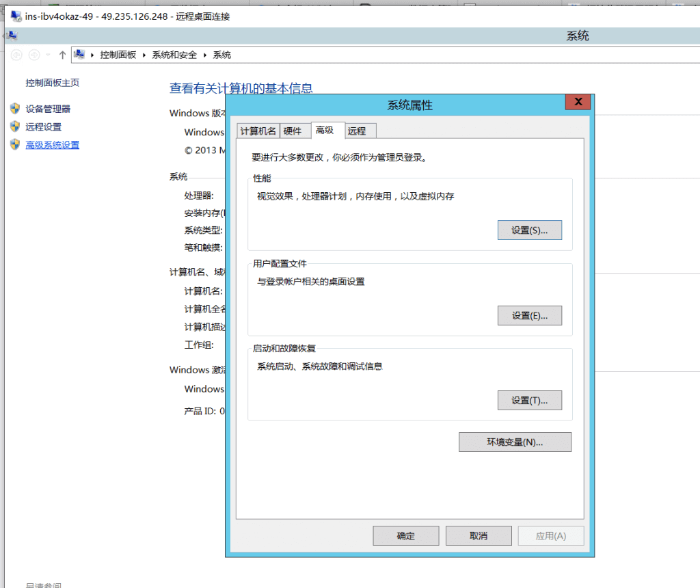This screenshot has width=700, height=588.
Task: Open 设备管理器 link in sidebar
Action: (x=48, y=109)
